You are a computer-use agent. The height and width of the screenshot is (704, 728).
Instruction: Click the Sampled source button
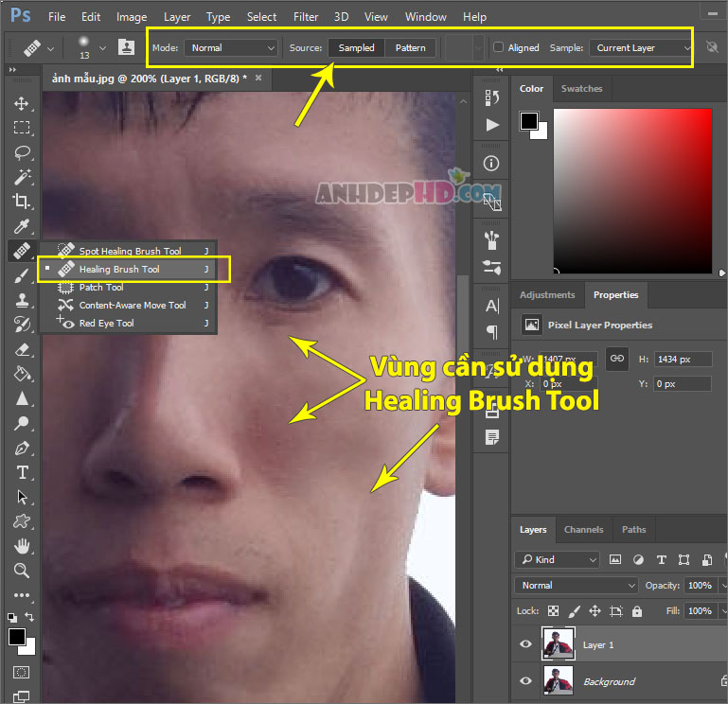356,48
